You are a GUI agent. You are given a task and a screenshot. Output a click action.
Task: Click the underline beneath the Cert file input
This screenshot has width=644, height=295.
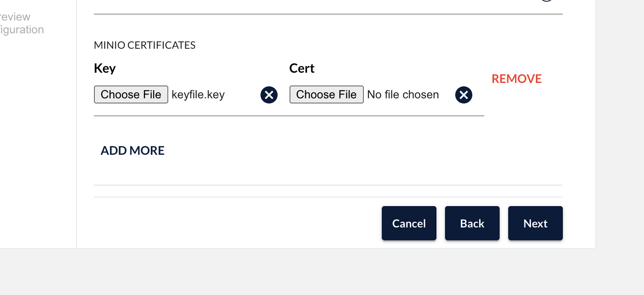[387, 116]
